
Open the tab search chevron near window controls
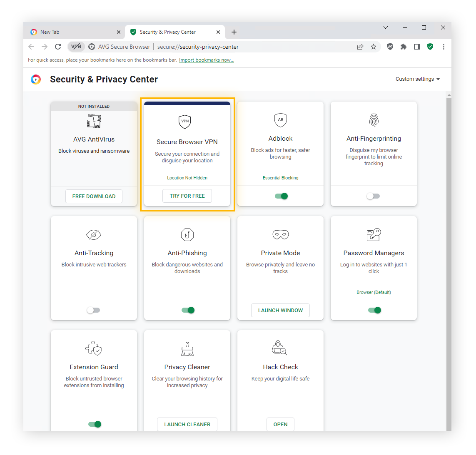pyautogui.click(x=385, y=27)
